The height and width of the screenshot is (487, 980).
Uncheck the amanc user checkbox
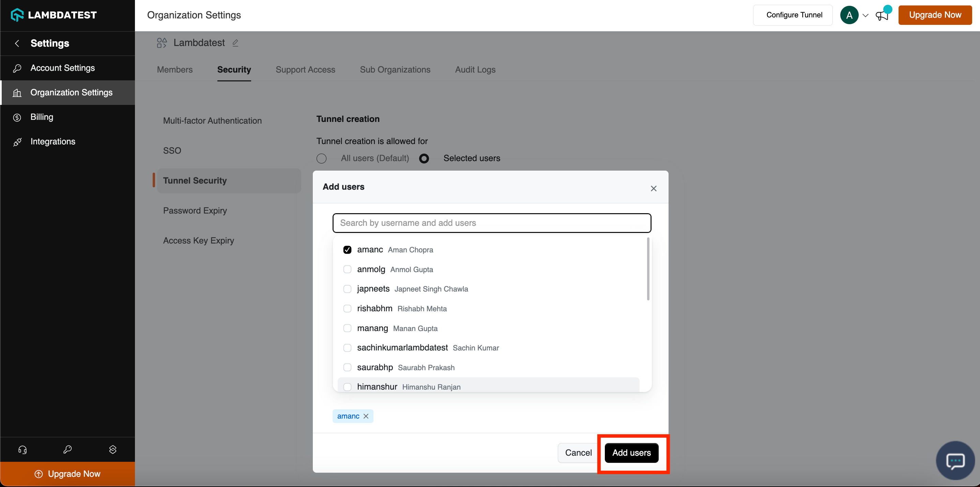[x=347, y=250]
